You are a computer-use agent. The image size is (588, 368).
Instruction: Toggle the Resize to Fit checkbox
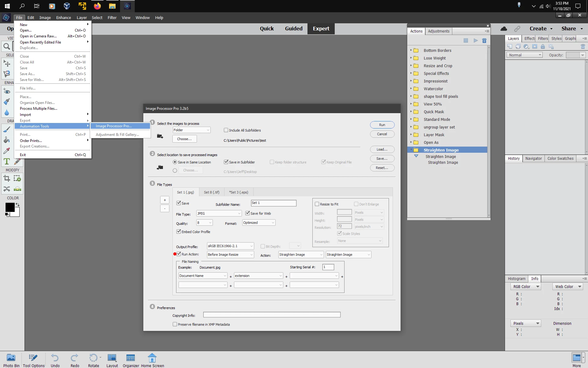tap(317, 204)
